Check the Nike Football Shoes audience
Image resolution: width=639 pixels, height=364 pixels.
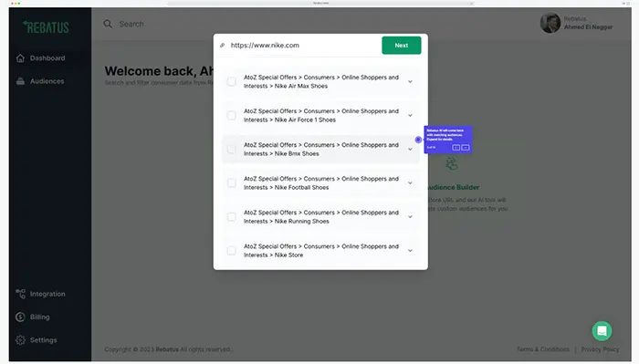(232, 182)
